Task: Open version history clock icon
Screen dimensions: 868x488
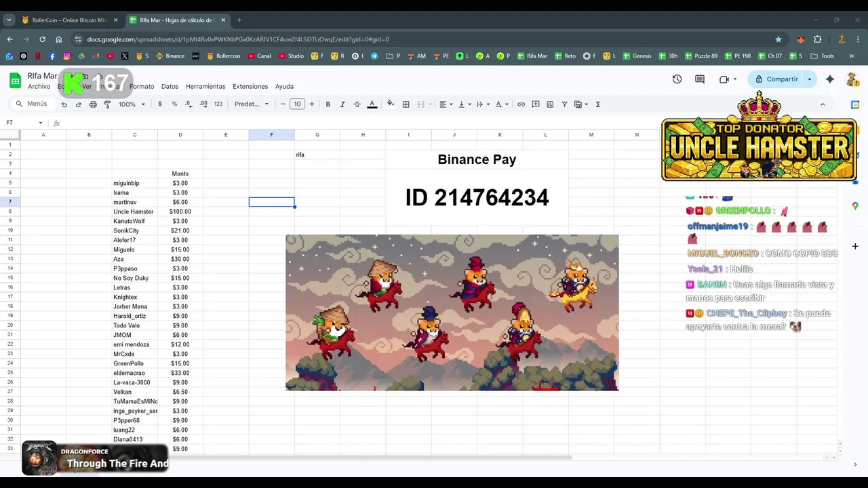Action: (677, 79)
